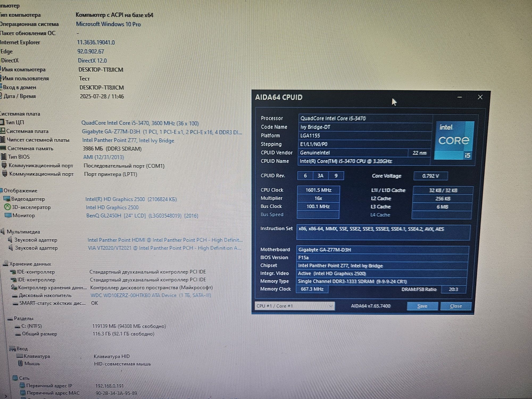Click the speaker icon beside Мультимедиа
Viewport: 532px width, 399px height.
[3, 231]
